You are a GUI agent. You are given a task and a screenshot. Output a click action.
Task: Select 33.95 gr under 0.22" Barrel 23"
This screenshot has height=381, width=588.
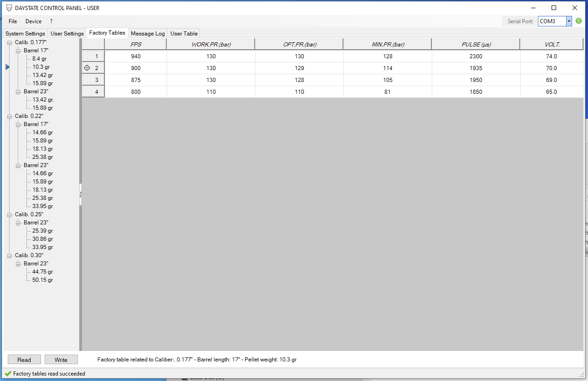[x=42, y=206]
